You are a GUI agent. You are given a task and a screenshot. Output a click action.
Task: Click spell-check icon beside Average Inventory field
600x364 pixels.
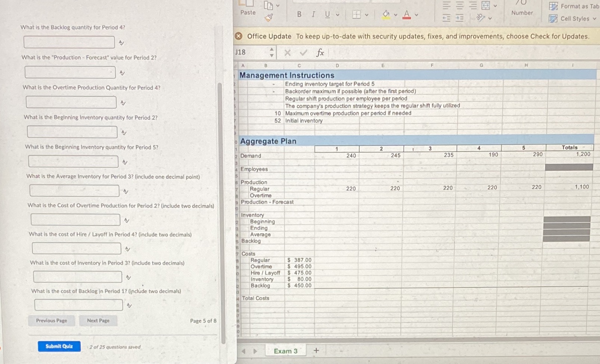point(126,192)
